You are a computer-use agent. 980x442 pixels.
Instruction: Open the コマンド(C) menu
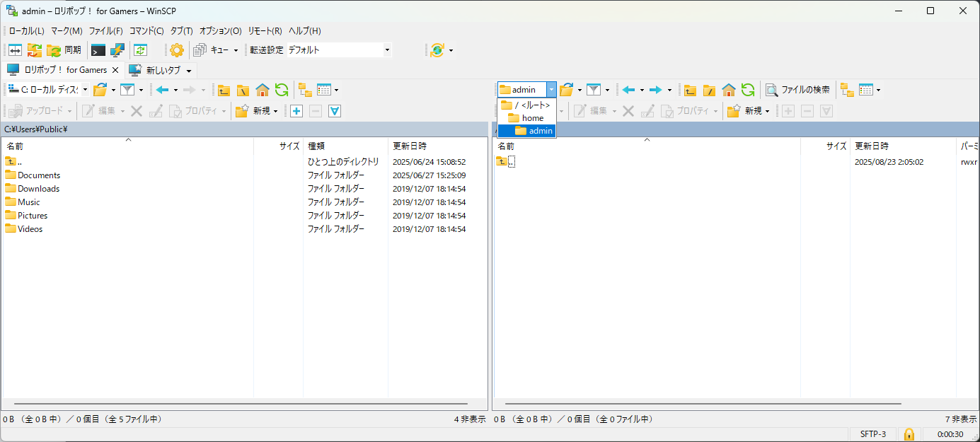pos(146,31)
